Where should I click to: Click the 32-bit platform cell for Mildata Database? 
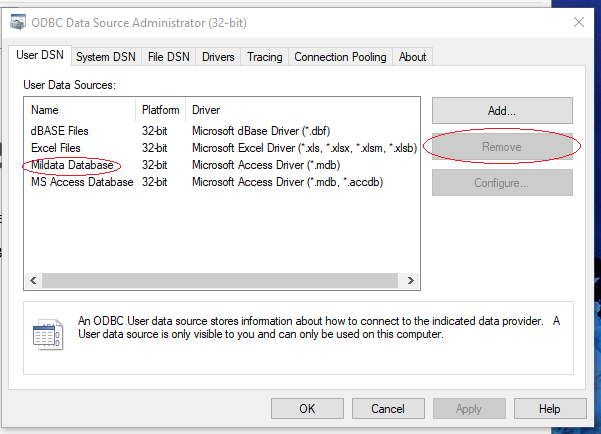[x=154, y=165]
